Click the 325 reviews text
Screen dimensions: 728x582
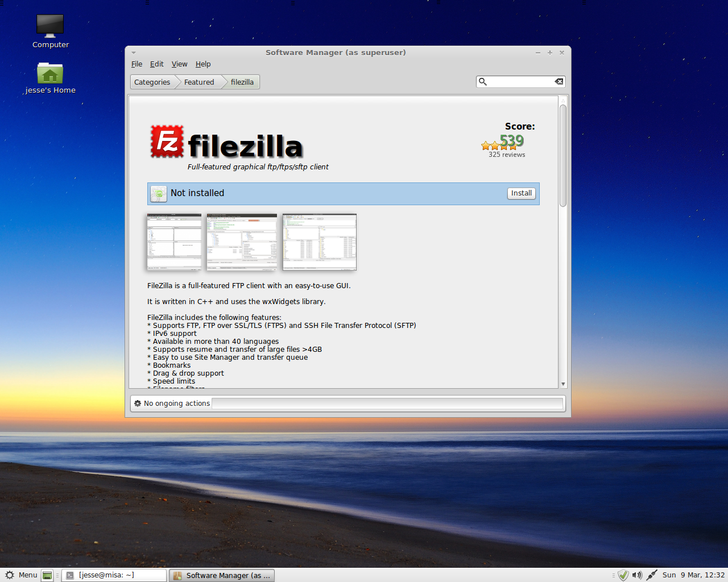point(507,155)
